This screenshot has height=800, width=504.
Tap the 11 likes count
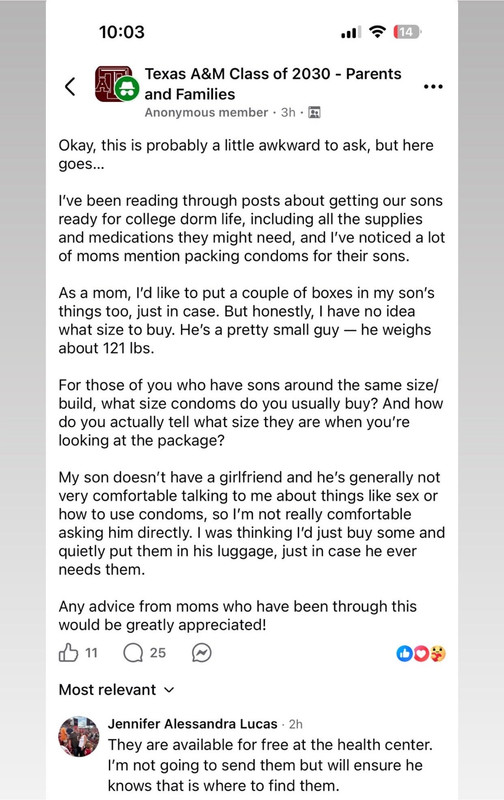pyautogui.click(x=91, y=653)
